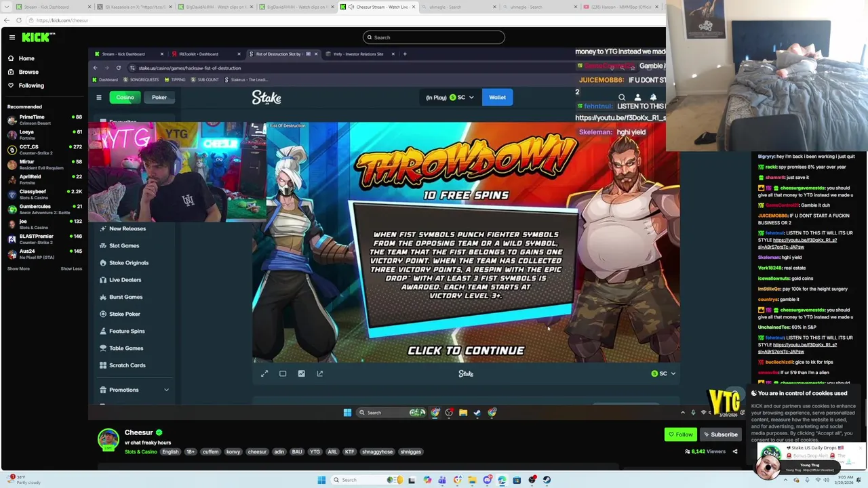Open Wallet in streamed Stake window
Screen dimensions: 868x488
click(x=497, y=97)
